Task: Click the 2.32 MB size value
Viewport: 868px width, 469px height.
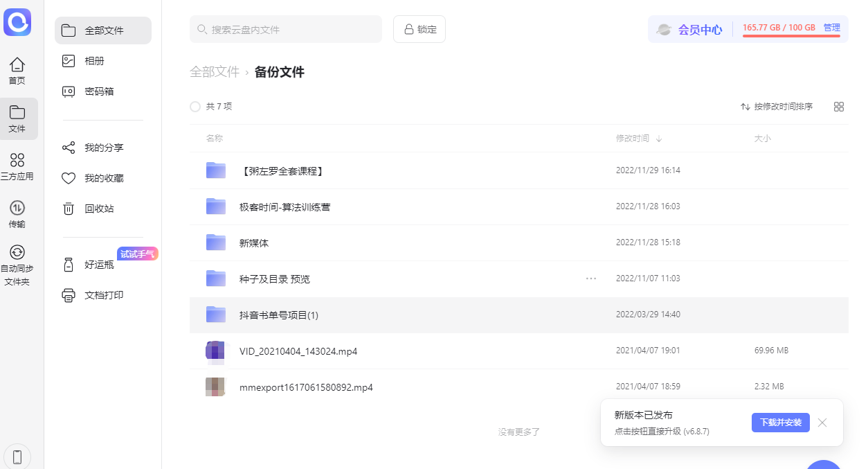Action: 769,387
